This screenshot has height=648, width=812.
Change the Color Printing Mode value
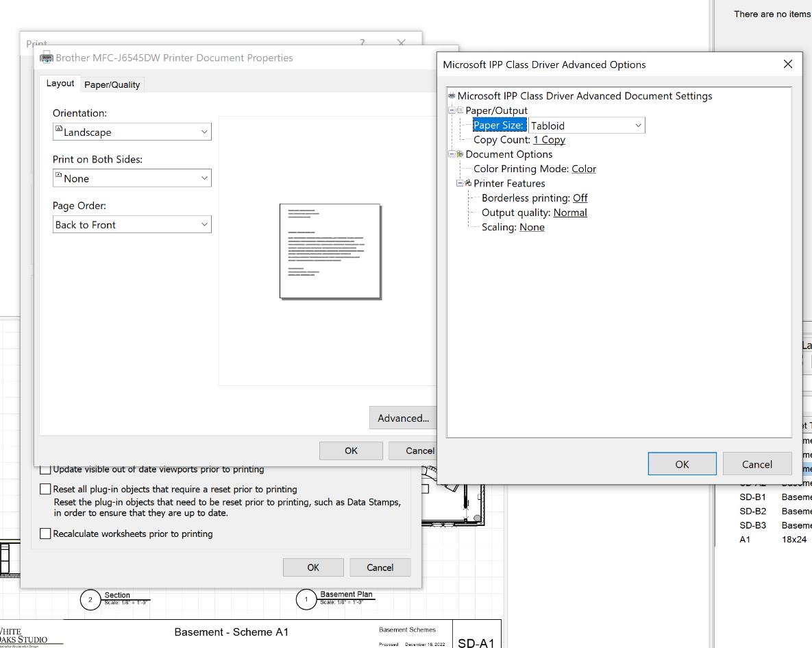point(584,169)
